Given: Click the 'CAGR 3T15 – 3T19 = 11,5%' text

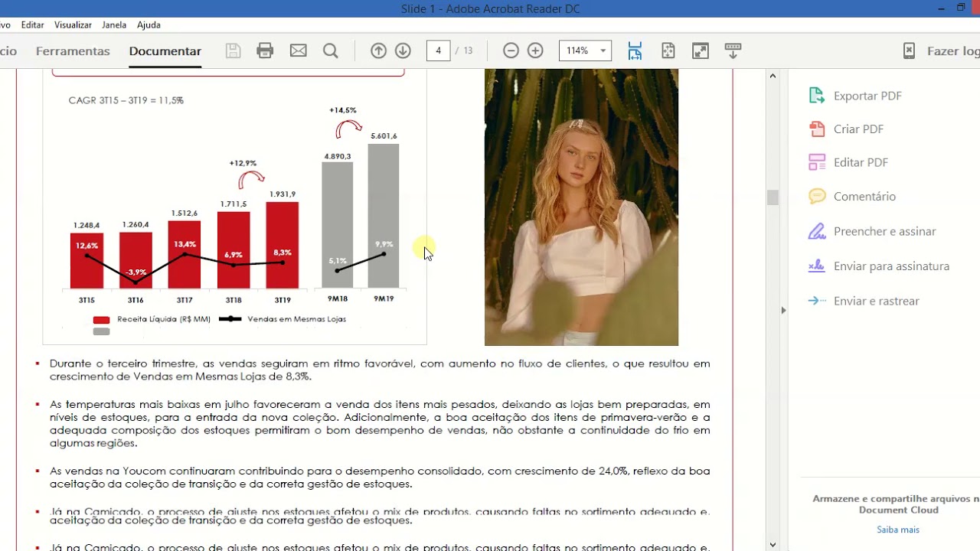Looking at the screenshot, I should click(126, 100).
